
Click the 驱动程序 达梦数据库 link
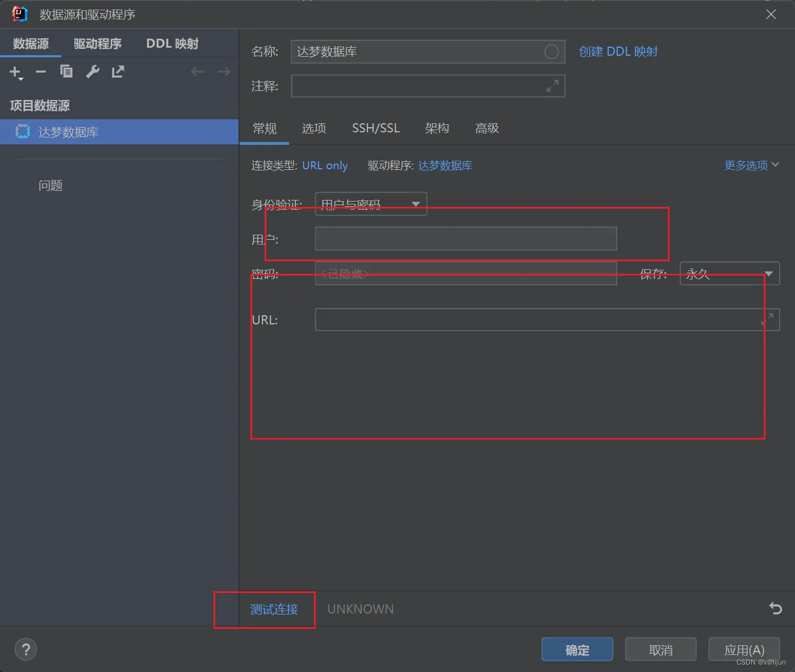click(445, 165)
